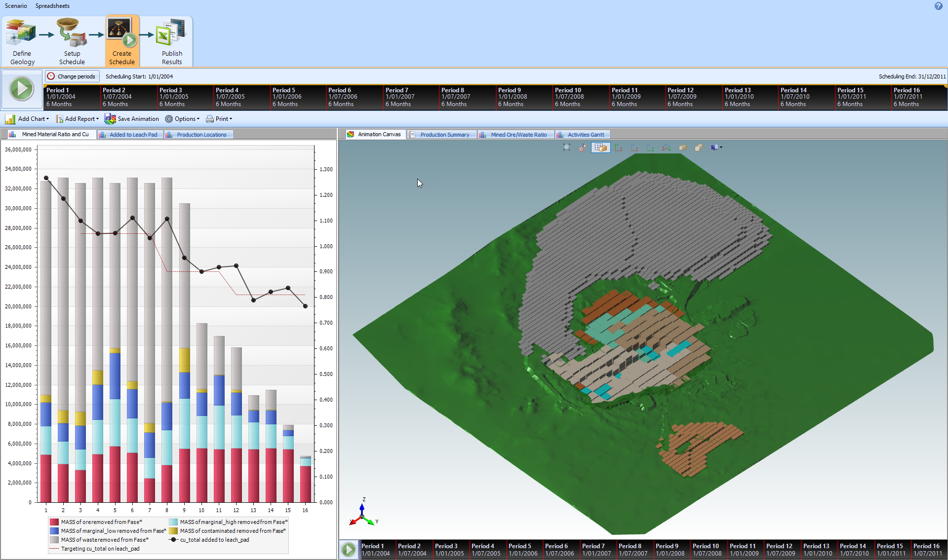Set view to YZ plane axis icon
The height and width of the screenshot is (560, 948).
coord(650,147)
